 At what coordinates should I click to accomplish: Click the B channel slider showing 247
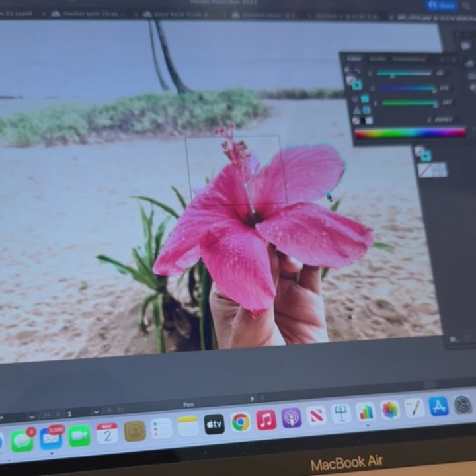point(410,103)
